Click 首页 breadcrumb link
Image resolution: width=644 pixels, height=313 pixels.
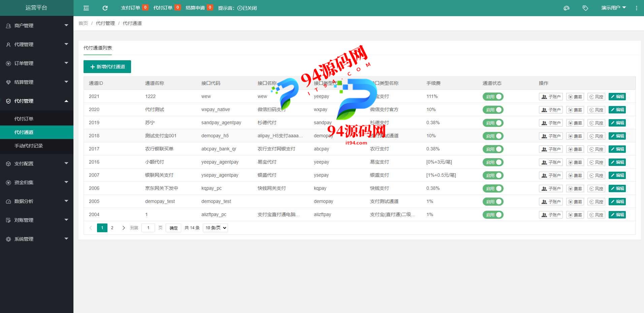83,23
